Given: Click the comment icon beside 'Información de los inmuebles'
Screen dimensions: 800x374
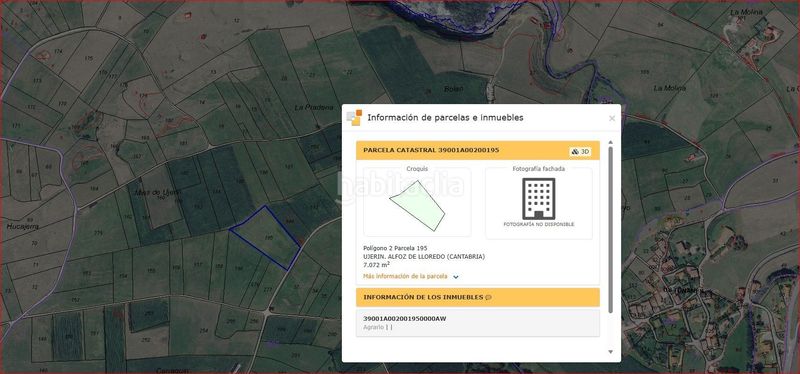Looking at the screenshot, I should point(488,297).
